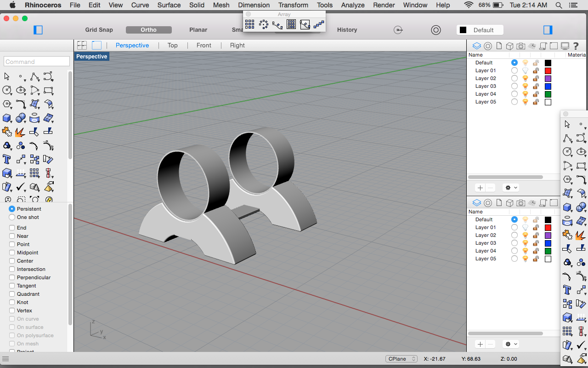Switch to the Front viewport tab

tap(204, 45)
